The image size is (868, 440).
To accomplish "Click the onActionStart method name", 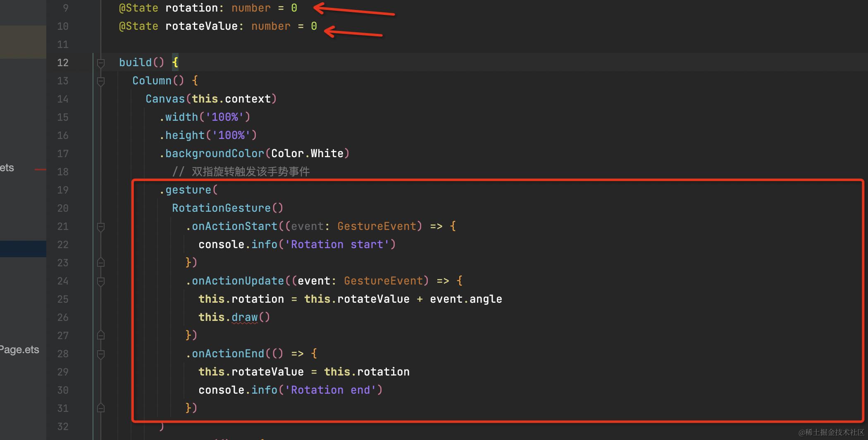I will [x=234, y=226].
